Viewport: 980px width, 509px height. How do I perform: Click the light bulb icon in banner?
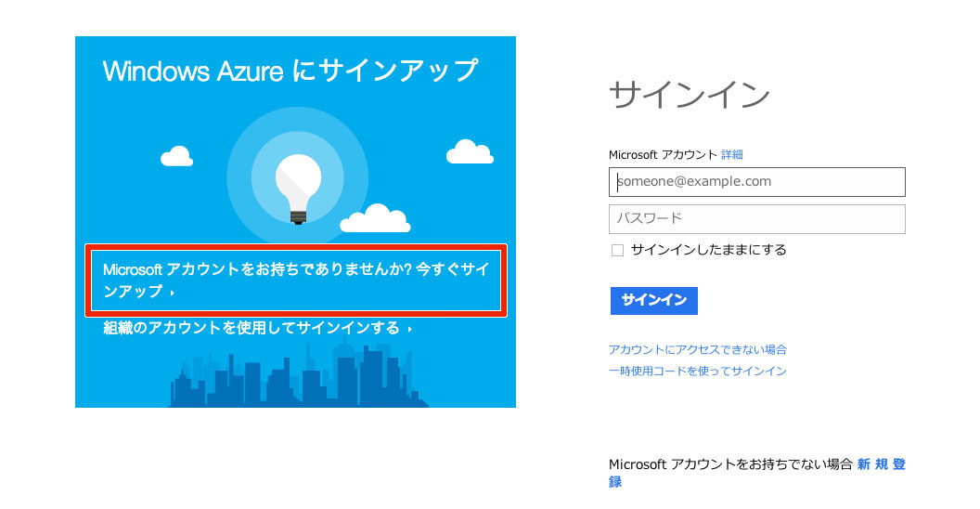(298, 189)
